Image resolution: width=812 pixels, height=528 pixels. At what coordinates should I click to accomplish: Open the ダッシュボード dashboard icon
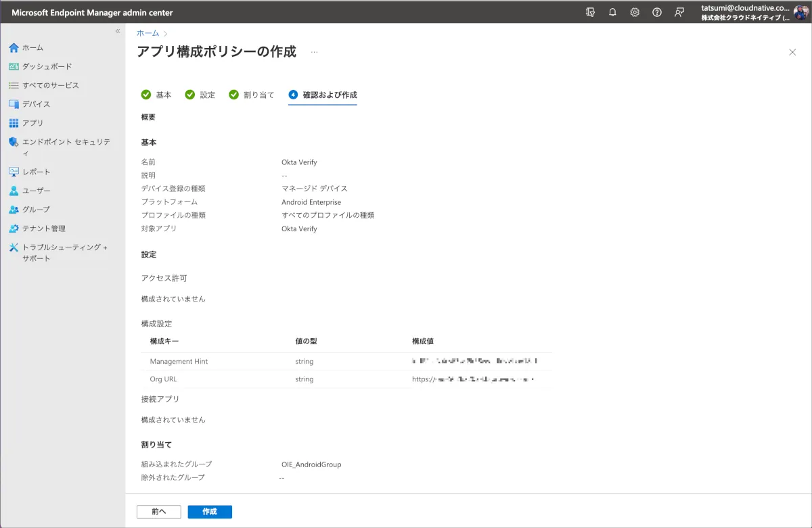(x=14, y=67)
